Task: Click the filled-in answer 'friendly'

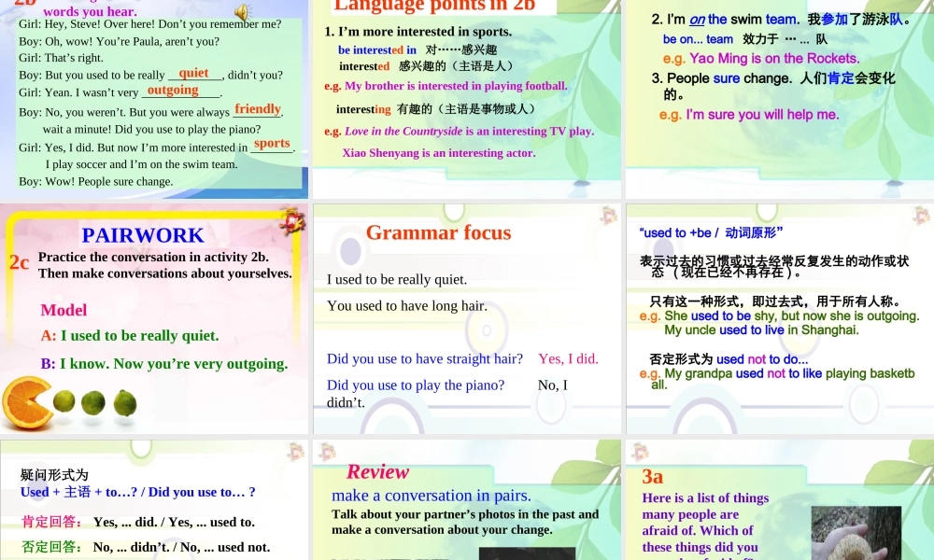Action: 258,109
